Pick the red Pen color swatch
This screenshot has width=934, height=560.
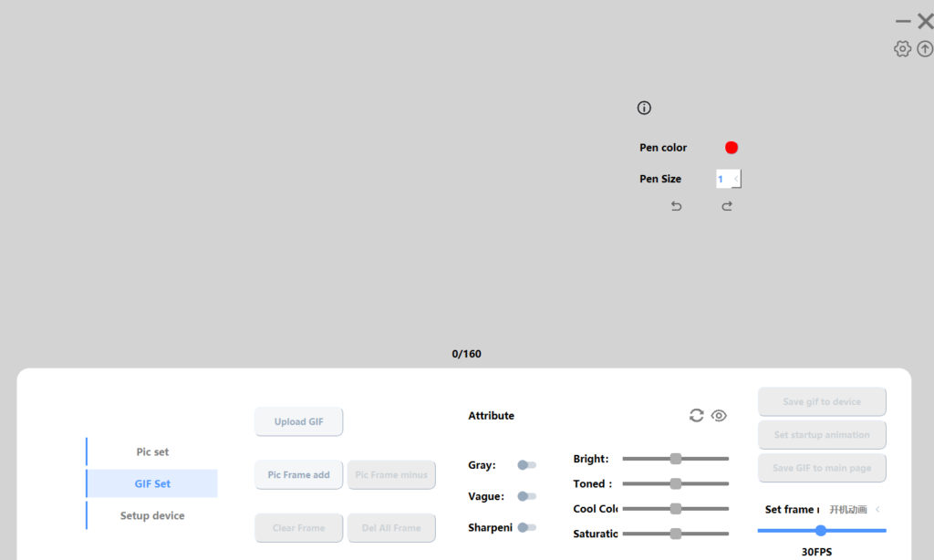(732, 148)
